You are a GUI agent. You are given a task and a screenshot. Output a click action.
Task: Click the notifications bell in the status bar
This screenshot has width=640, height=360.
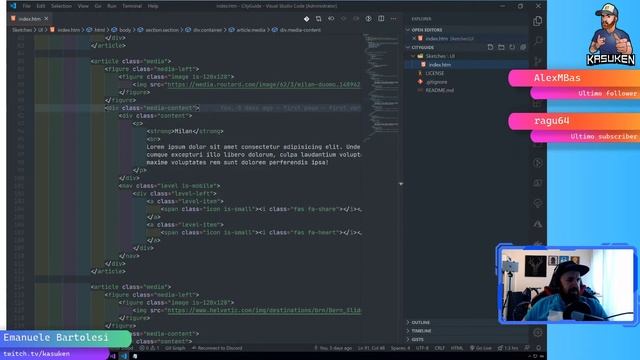(538, 348)
